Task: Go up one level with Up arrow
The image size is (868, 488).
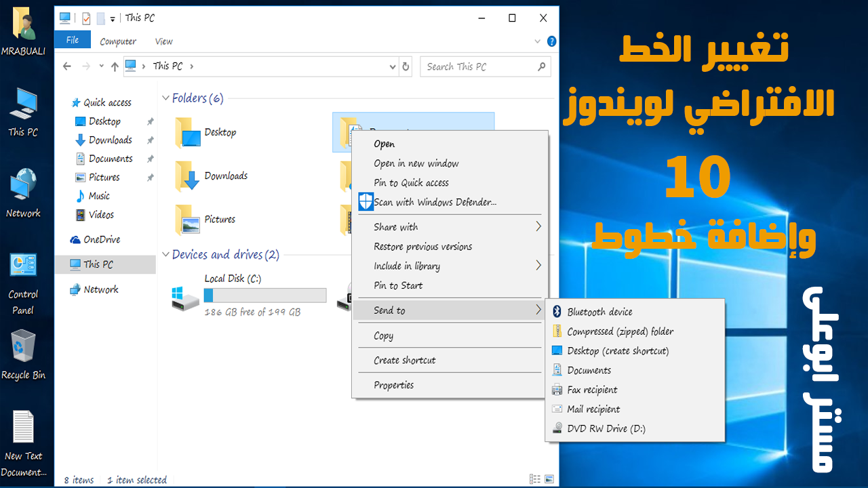Action: 115,66
